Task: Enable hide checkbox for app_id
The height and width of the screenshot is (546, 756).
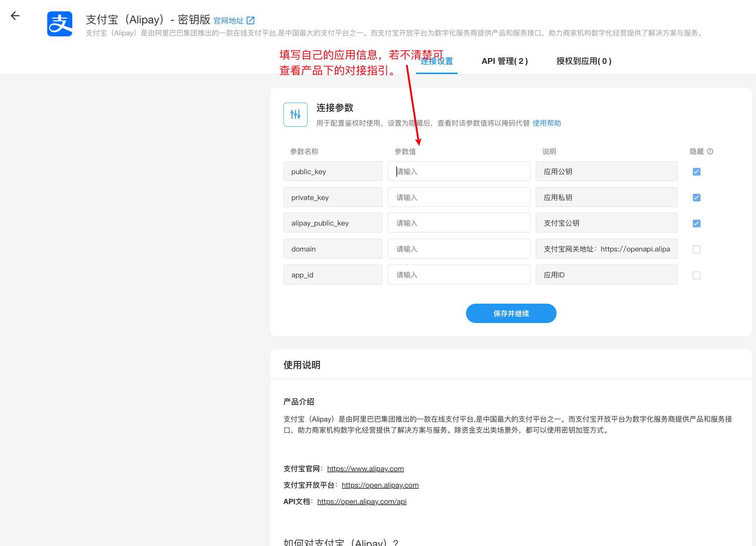Action: [x=696, y=275]
